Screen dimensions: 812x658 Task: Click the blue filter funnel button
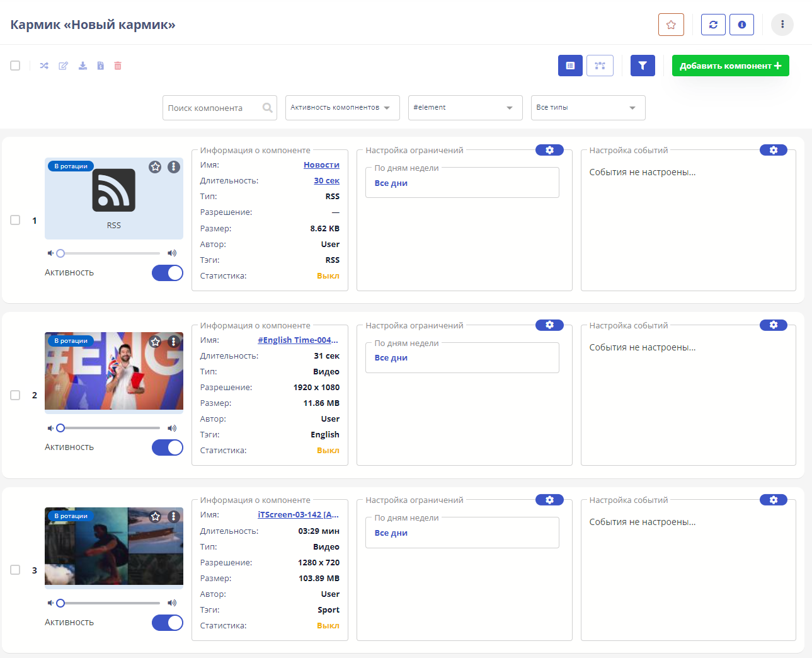[x=643, y=66]
